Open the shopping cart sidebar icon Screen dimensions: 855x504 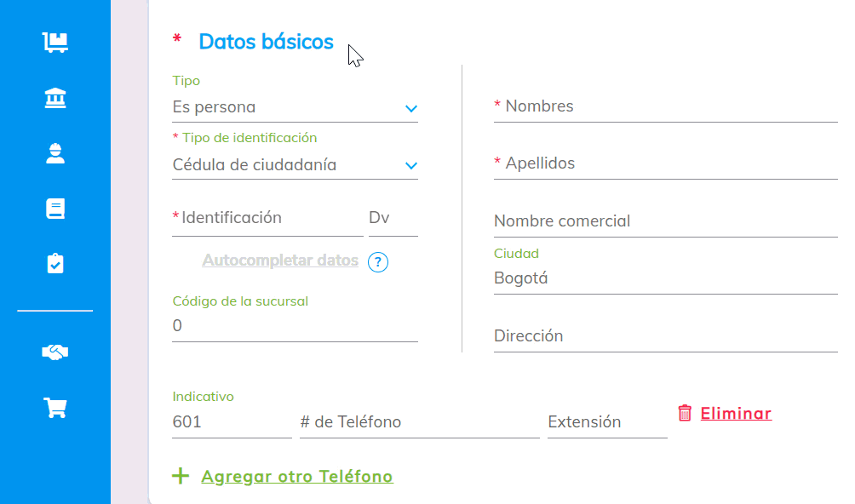[x=55, y=408]
